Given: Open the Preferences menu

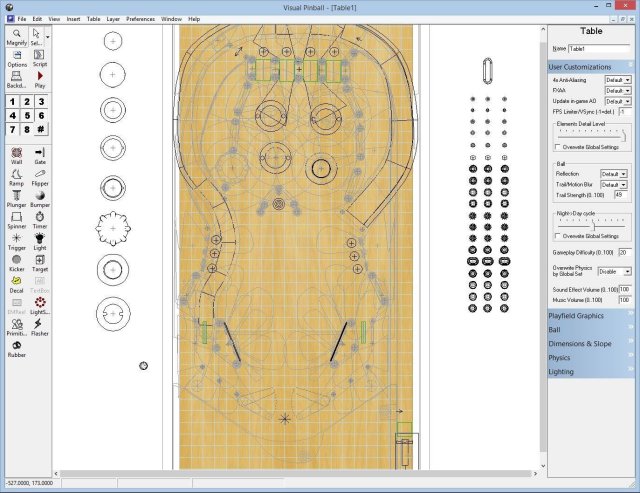Looking at the screenshot, I should pos(140,19).
